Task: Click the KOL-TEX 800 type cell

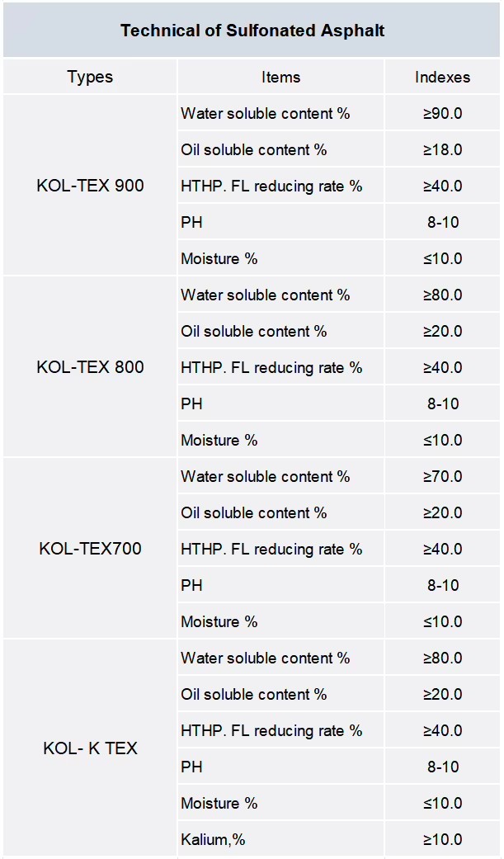Action: [90, 366]
